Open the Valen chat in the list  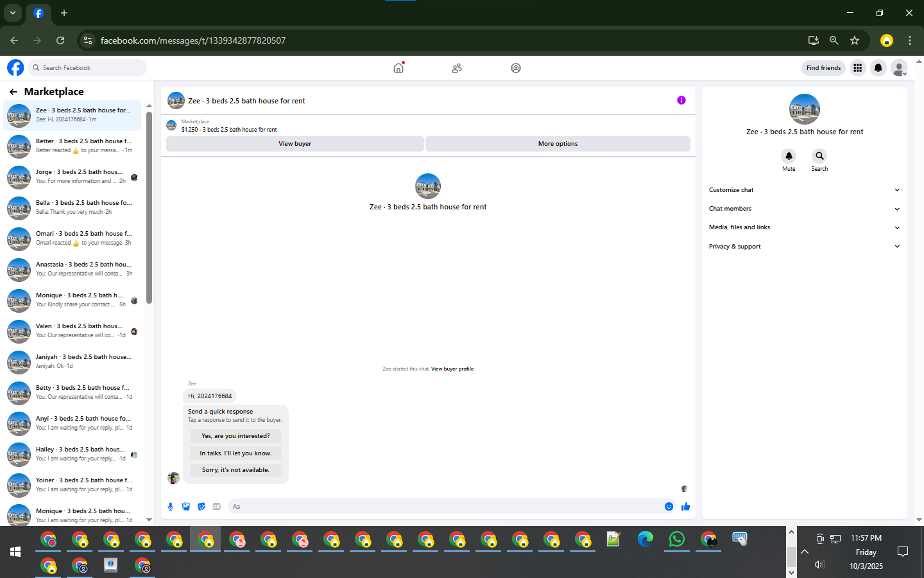click(73, 331)
